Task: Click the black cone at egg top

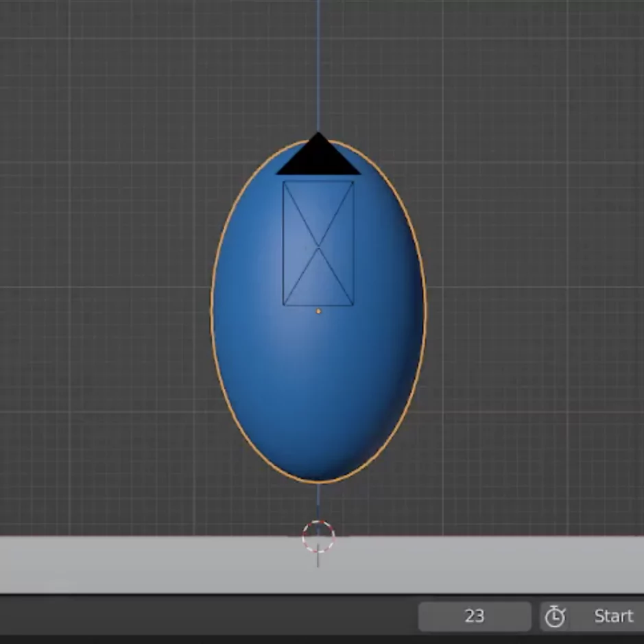Action: pos(318,155)
